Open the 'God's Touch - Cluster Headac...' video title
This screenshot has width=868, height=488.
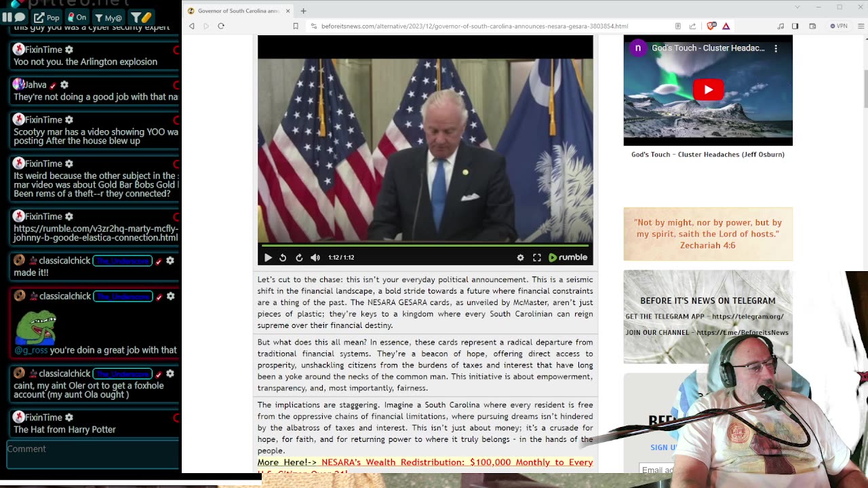(x=708, y=48)
